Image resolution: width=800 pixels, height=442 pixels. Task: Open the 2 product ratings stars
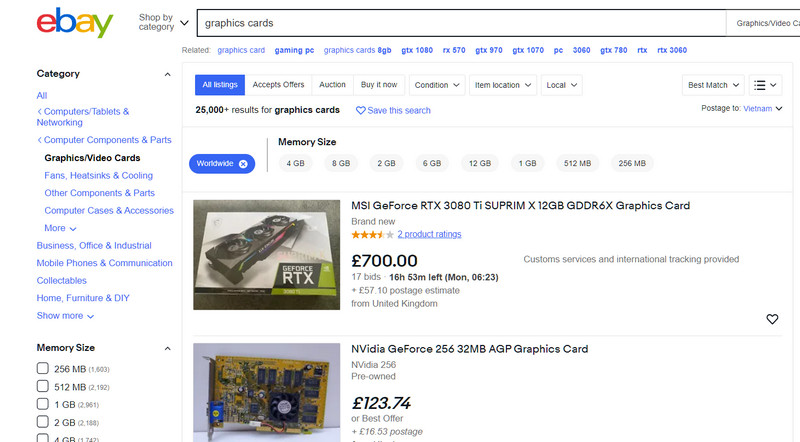[372, 234]
